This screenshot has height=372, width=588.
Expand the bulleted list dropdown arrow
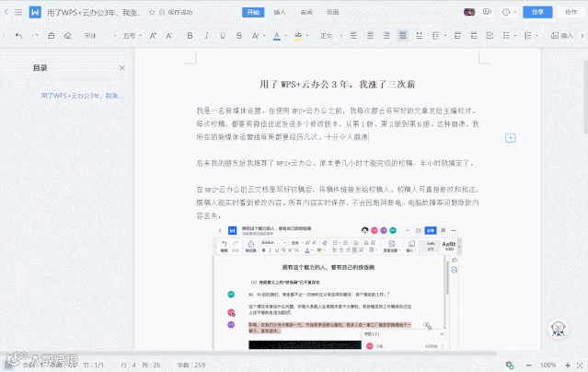point(515,36)
